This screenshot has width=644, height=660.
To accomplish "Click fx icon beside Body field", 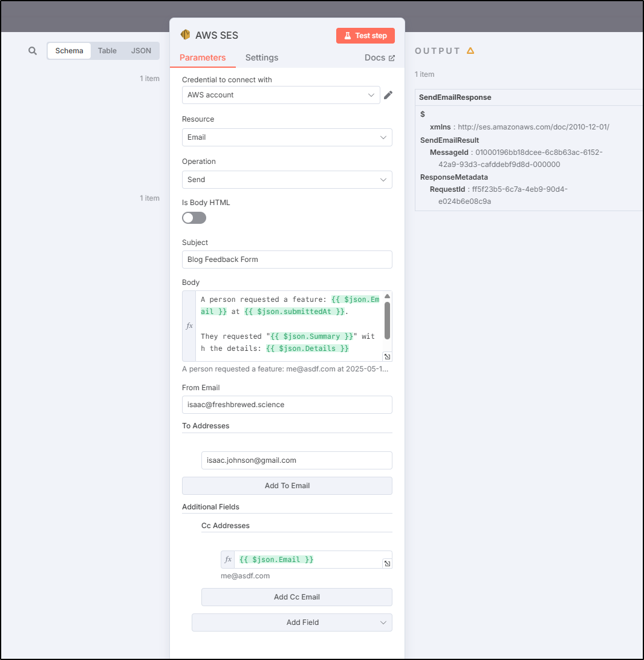I will pos(189,326).
